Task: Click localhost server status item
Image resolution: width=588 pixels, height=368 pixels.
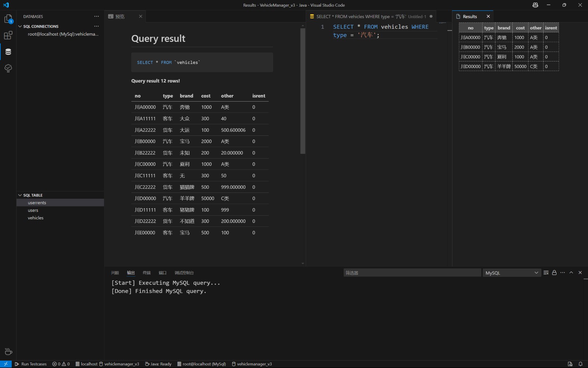Action: tap(86, 364)
